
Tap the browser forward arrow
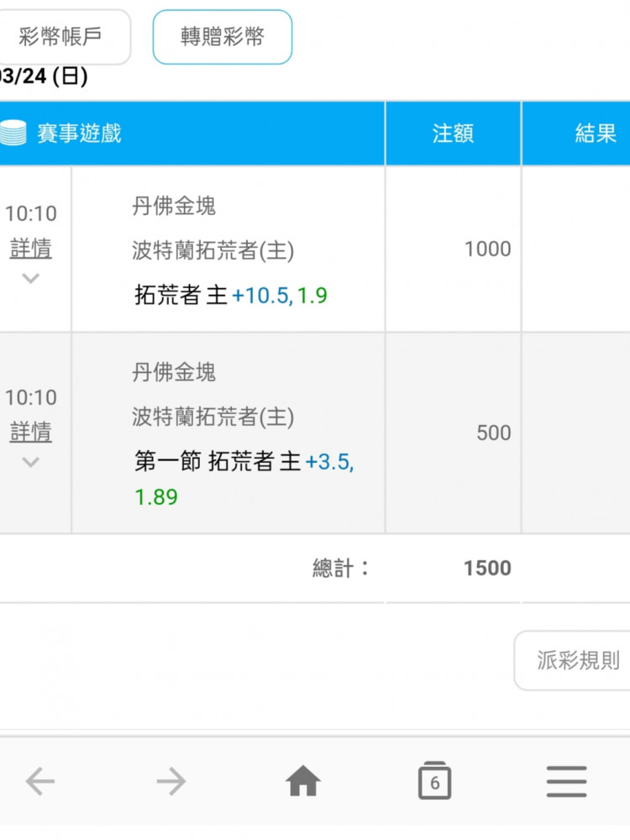pos(171,782)
